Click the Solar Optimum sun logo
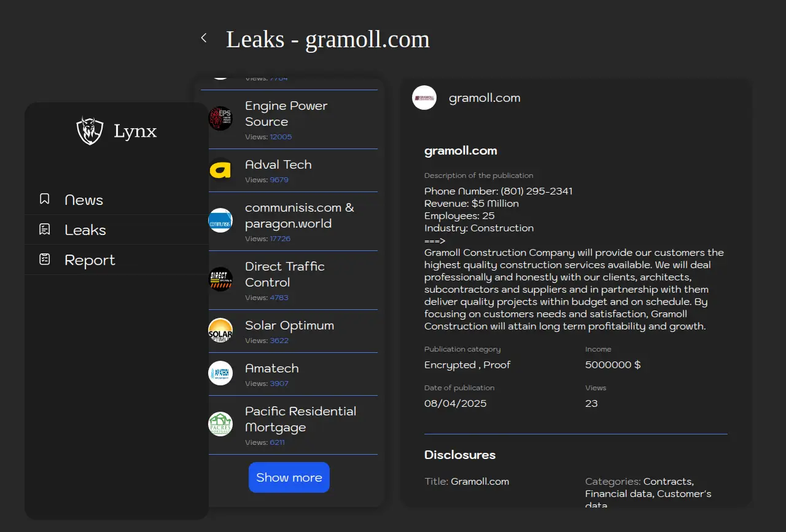 (220, 331)
